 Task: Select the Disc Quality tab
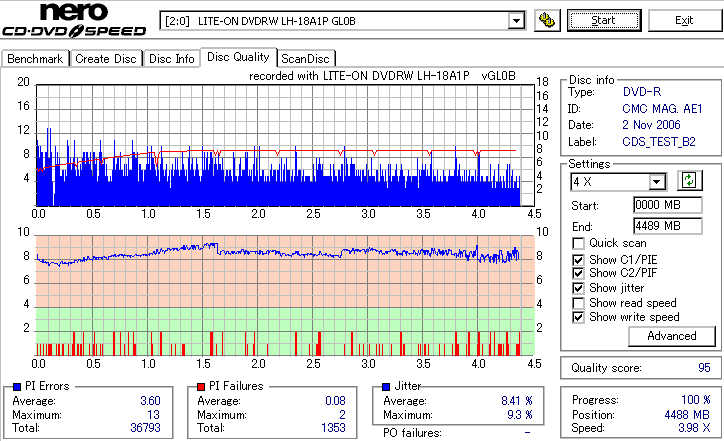pyautogui.click(x=238, y=57)
